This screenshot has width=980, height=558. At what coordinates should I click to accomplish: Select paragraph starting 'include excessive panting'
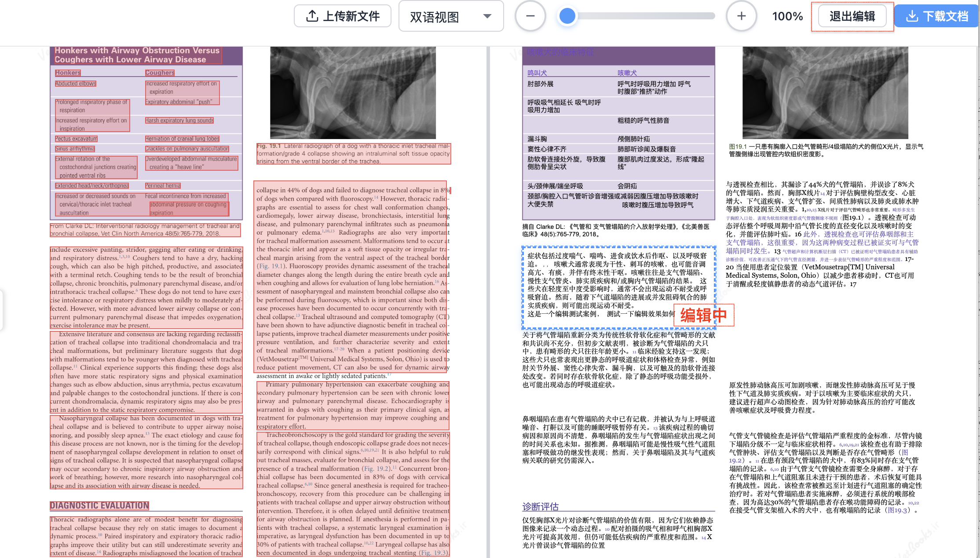point(146,287)
